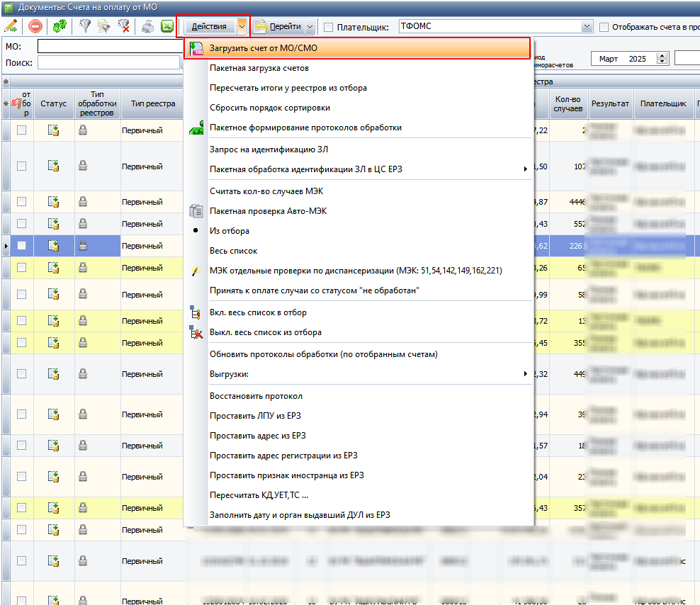Open the Перейти dropdown arrow
Image resolution: width=700 pixels, height=605 pixels.
click(310, 27)
